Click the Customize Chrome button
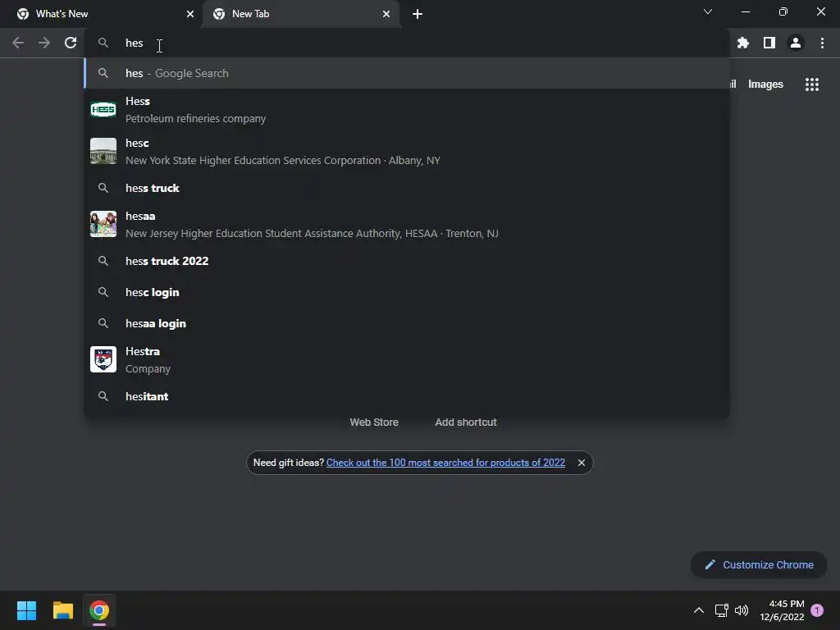Image resolution: width=840 pixels, height=630 pixels. click(759, 564)
